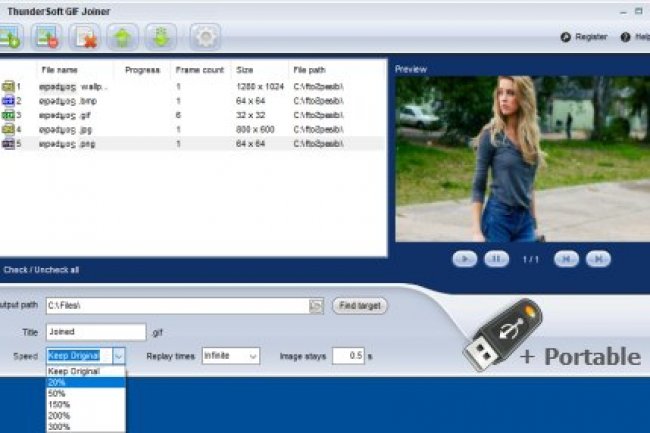Open settings via the gear icon
This screenshot has height=433, width=650.
(205, 39)
